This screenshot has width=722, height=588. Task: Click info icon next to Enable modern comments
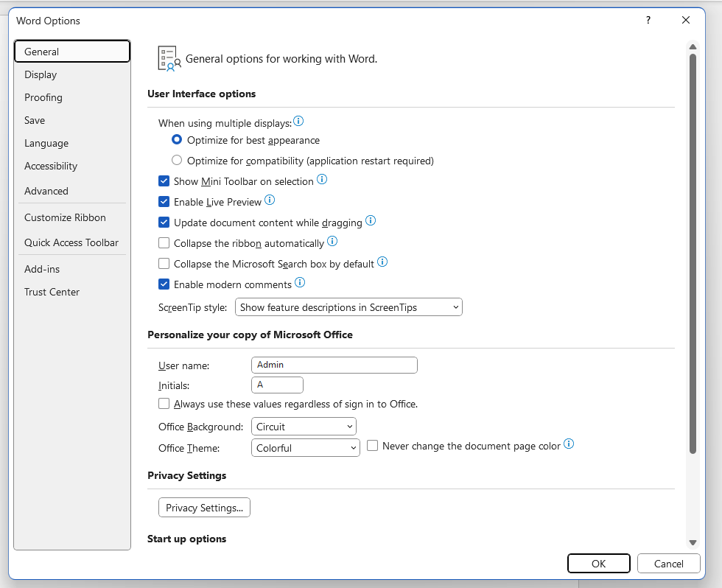(x=300, y=282)
